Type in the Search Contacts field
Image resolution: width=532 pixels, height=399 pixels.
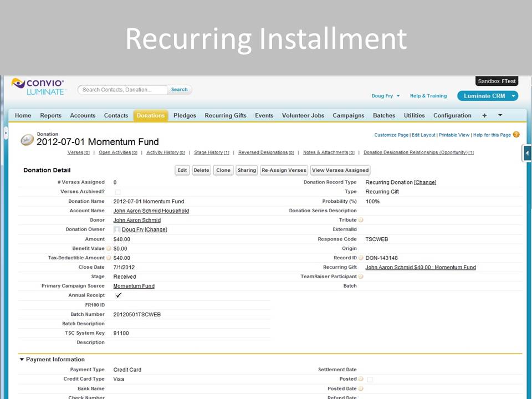[122, 90]
